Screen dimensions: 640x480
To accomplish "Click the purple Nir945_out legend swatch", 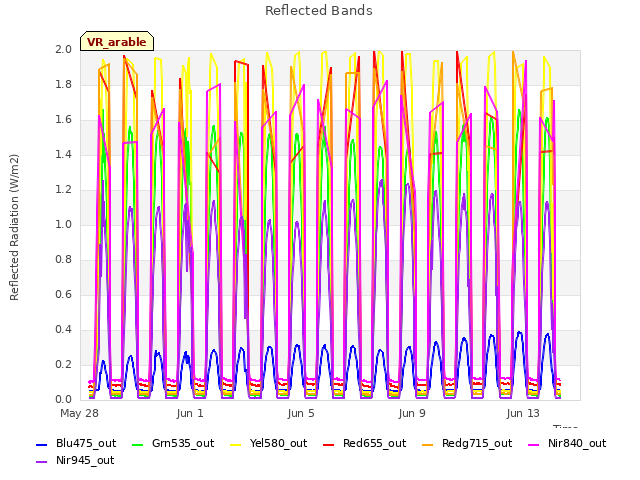I will pyautogui.click(x=42, y=462).
